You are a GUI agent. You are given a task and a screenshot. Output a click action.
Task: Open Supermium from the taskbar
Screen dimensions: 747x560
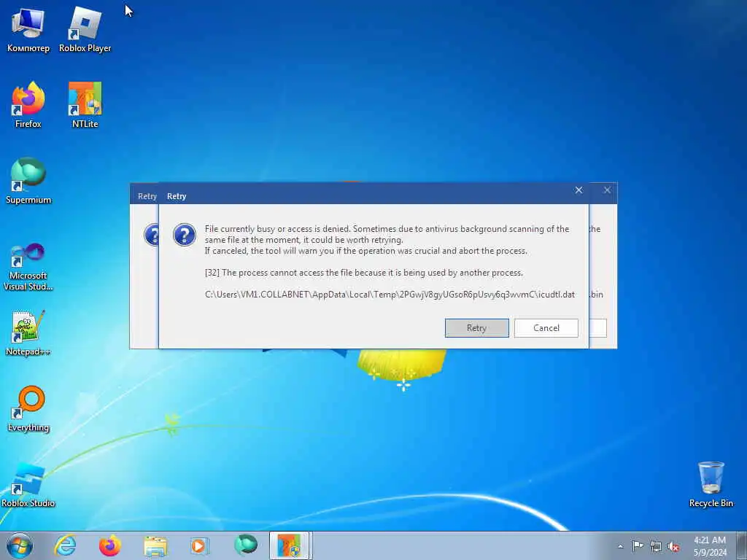coord(245,545)
